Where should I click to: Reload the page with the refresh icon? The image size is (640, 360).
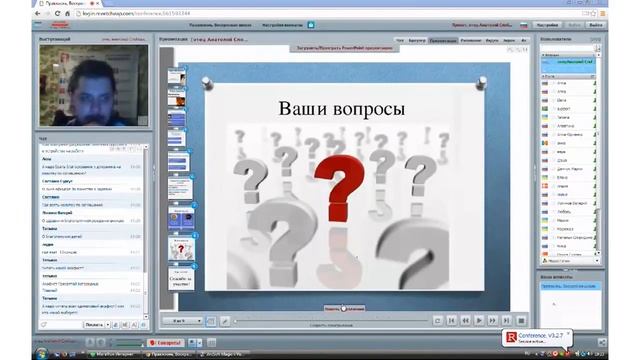57,13
